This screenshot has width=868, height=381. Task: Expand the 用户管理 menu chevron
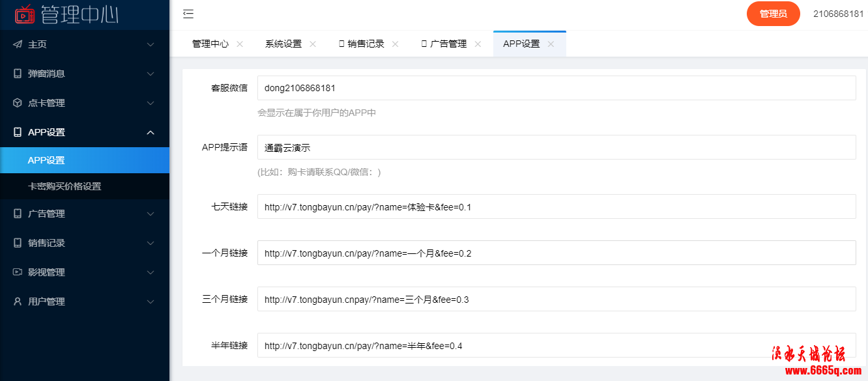151,302
